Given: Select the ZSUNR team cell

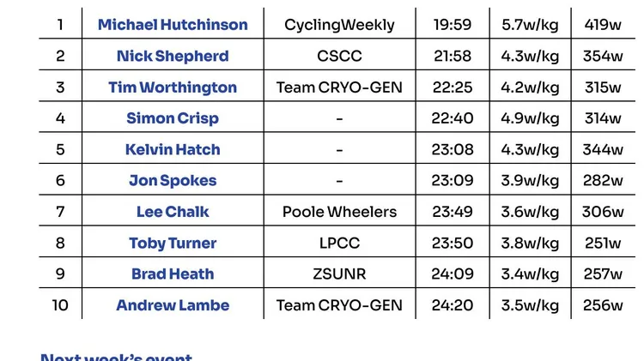Looking at the screenshot, I should pyautogui.click(x=339, y=274).
